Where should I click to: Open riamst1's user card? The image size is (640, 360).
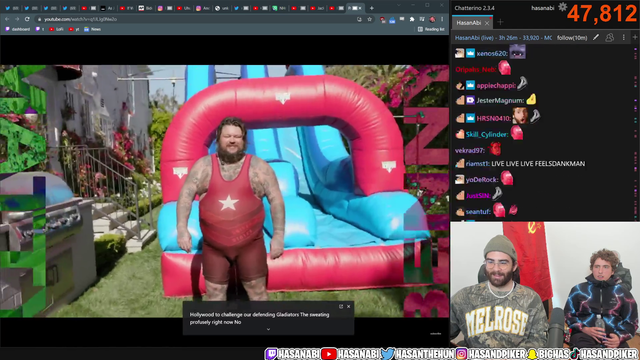pos(478,164)
